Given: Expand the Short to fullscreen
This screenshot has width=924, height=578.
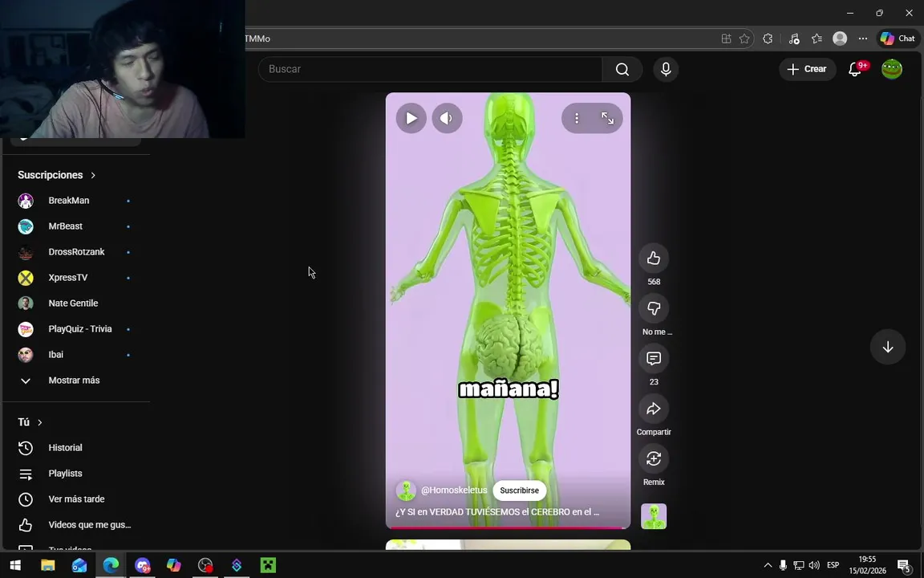Looking at the screenshot, I should point(607,119).
